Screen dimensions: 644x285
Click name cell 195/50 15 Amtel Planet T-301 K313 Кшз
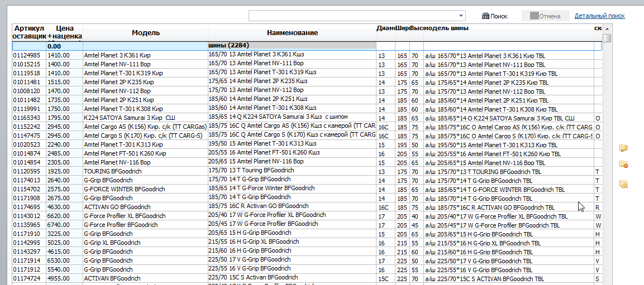pos(292,144)
